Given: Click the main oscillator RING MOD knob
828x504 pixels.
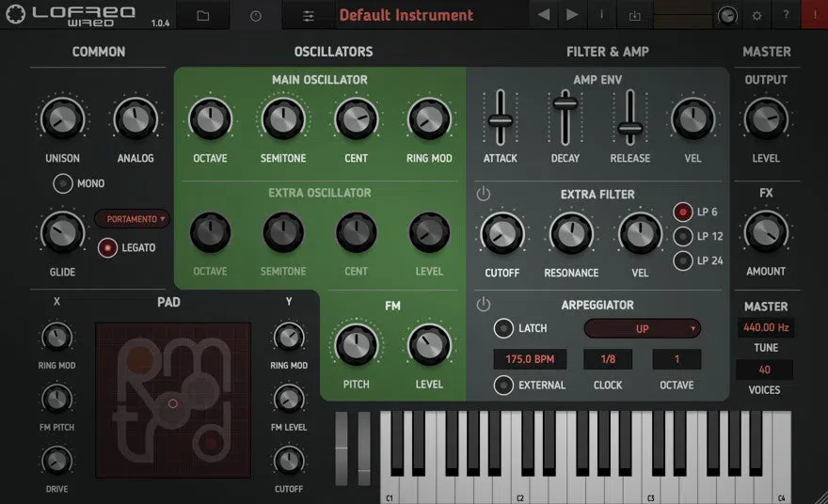Looking at the screenshot, I should pos(429,119).
